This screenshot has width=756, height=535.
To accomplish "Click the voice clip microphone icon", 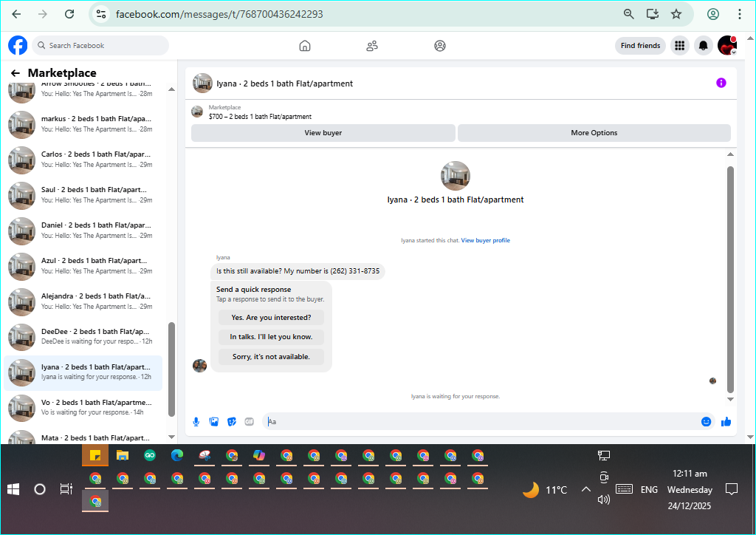I will 196,422.
